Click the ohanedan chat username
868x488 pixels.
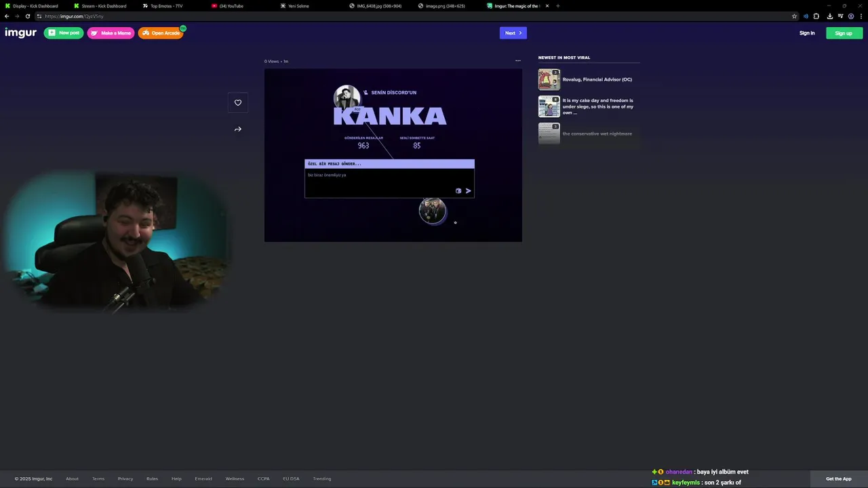pos(679,472)
